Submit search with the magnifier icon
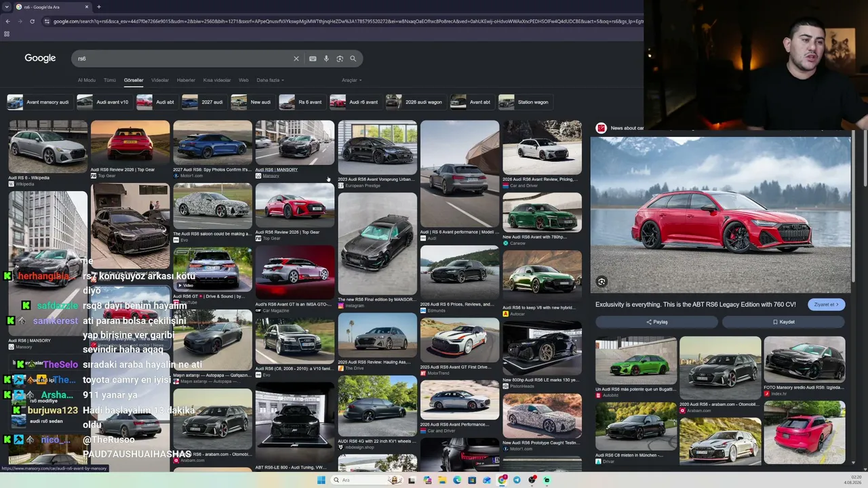The height and width of the screenshot is (488, 868). tap(353, 59)
